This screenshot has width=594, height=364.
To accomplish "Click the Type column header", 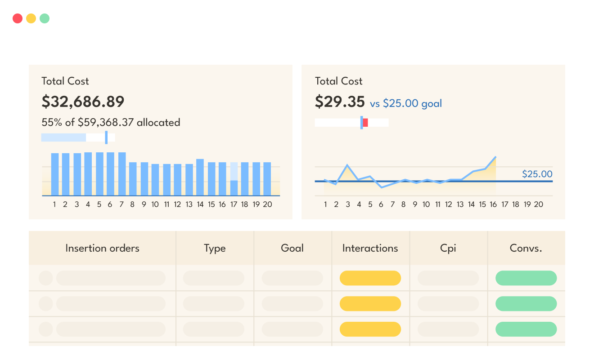I will tap(215, 248).
